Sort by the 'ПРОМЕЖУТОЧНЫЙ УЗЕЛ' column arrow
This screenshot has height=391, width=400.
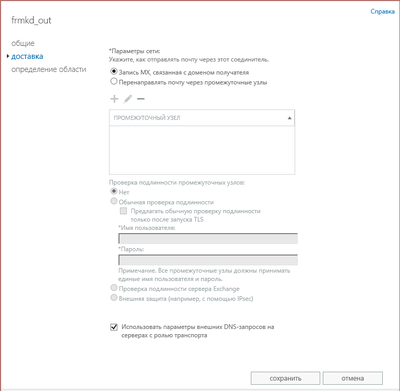289,118
